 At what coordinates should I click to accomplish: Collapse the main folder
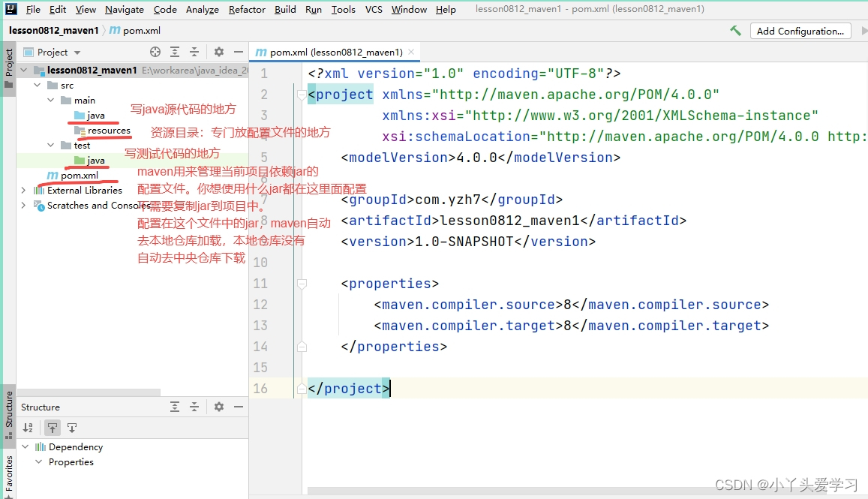[50, 101]
